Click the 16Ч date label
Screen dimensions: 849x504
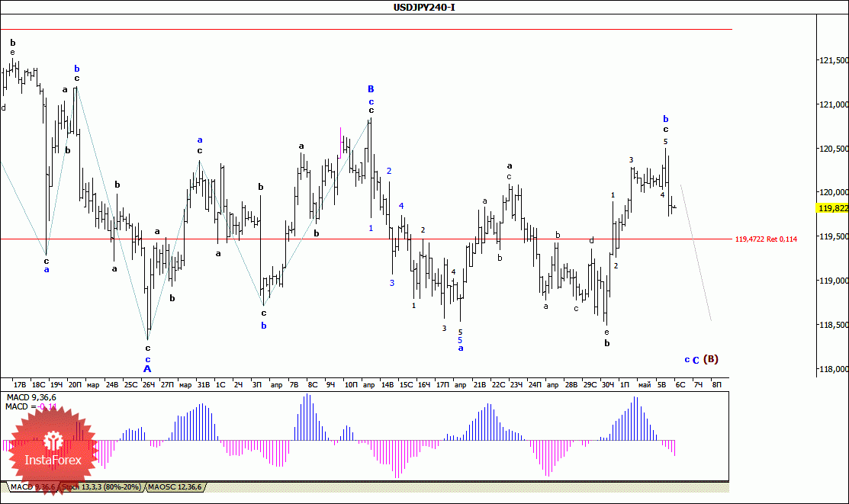point(424,385)
